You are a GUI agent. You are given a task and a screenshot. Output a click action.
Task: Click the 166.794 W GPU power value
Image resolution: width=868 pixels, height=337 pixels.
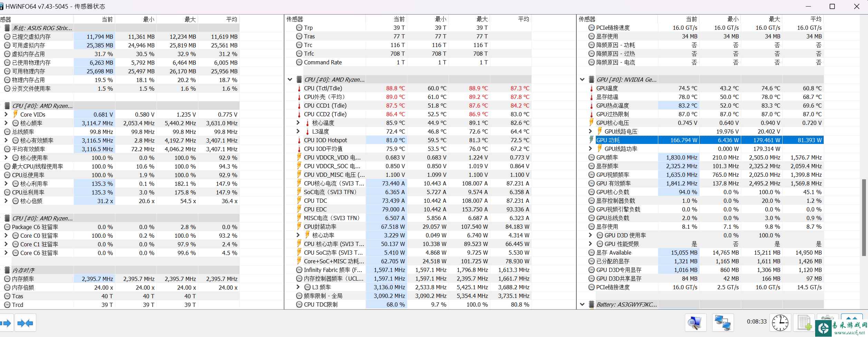[683, 140]
